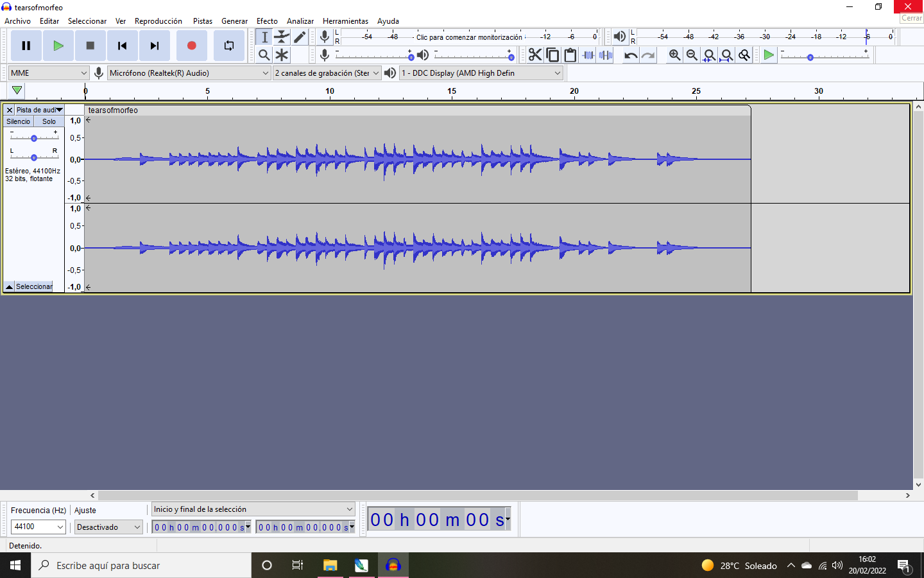Image resolution: width=924 pixels, height=578 pixels.
Task: Open the Pistas menu
Action: coord(203,21)
